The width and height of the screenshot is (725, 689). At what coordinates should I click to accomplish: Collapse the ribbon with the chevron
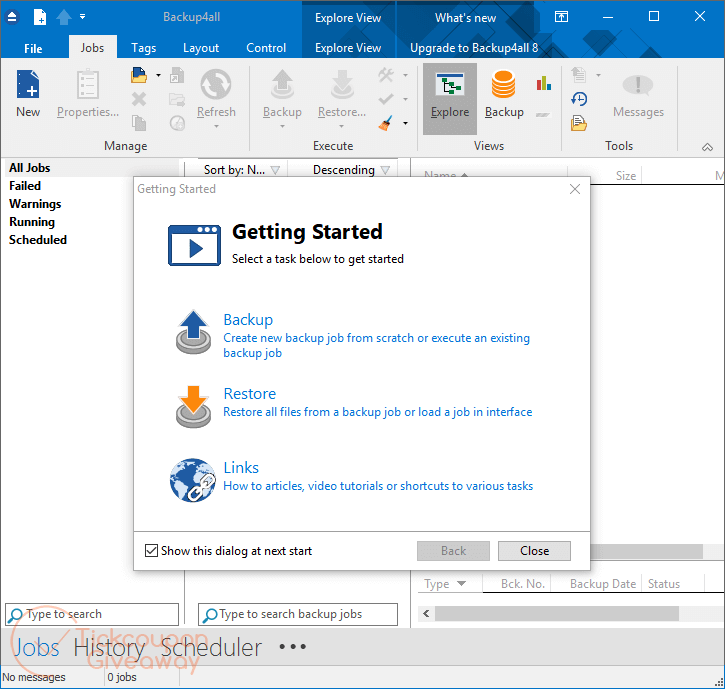pyautogui.click(x=707, y=147)
